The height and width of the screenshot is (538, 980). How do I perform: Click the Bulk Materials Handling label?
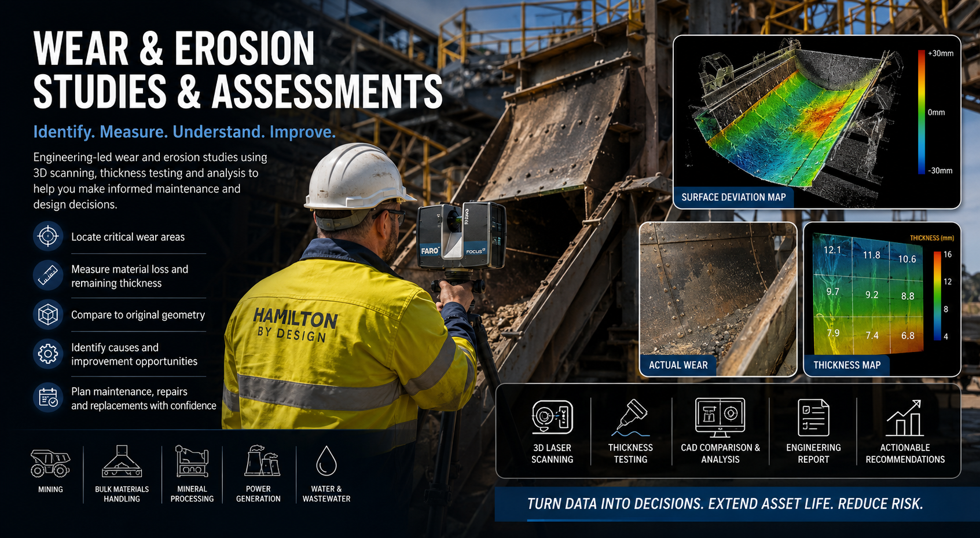point(122,494)
